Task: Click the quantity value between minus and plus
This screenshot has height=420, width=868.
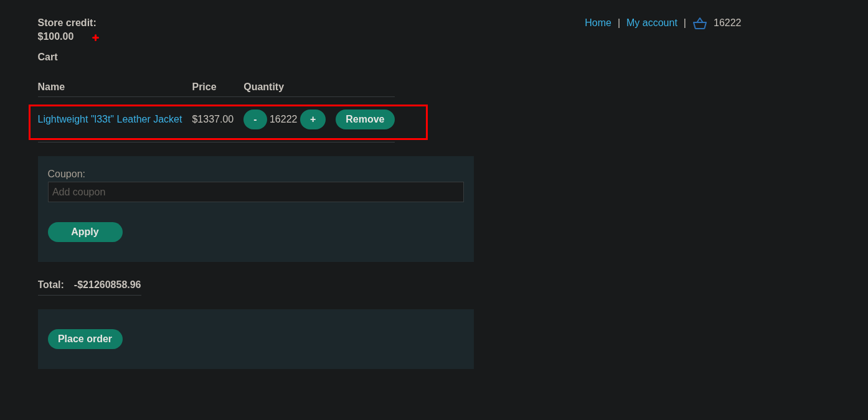Action: pyautogui.click(x=283, y=119)
